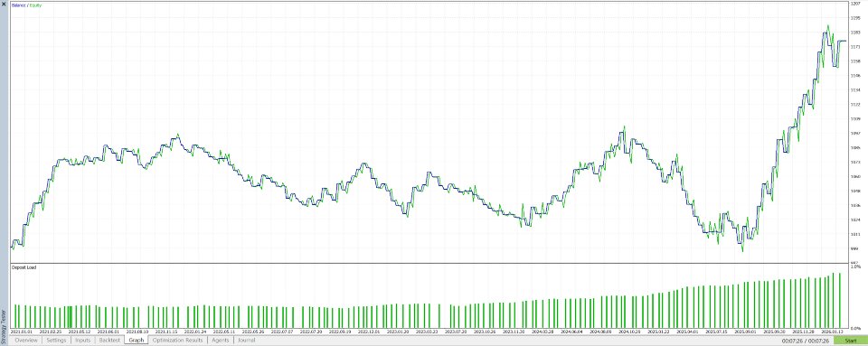Select the Graph tab
The height and width of the screenshot is (346, 868).
click(137, 341)
